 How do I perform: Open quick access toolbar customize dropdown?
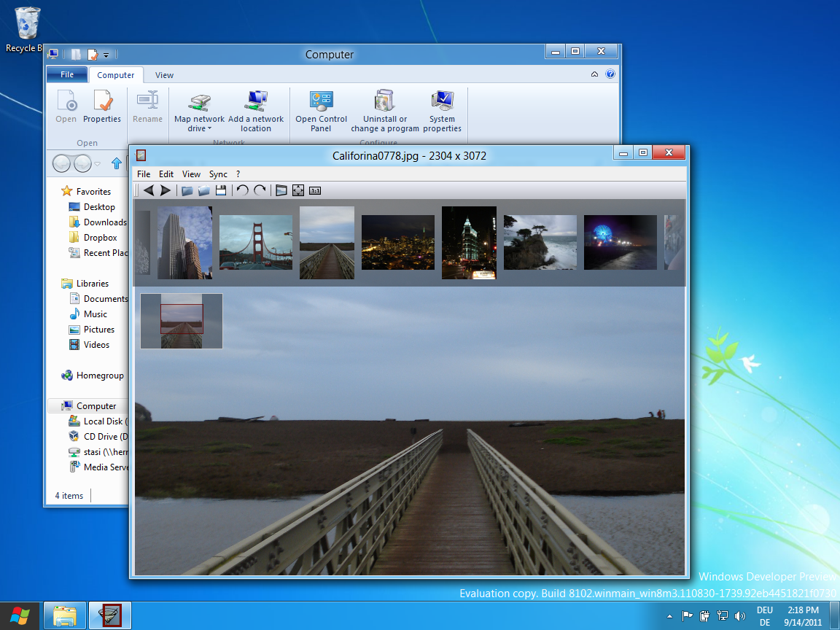click(106, 55)
